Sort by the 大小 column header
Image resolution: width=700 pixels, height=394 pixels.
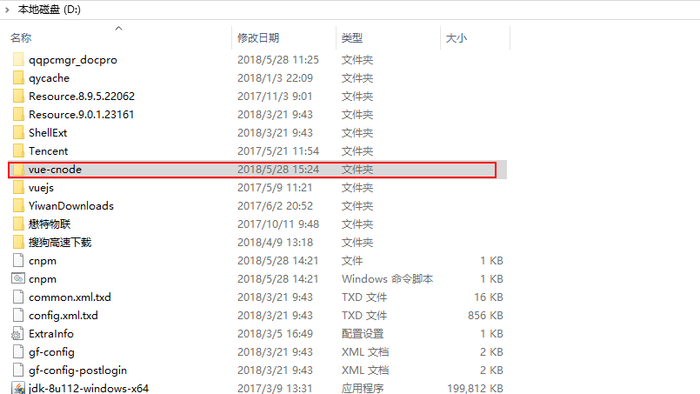click(456, 38)
